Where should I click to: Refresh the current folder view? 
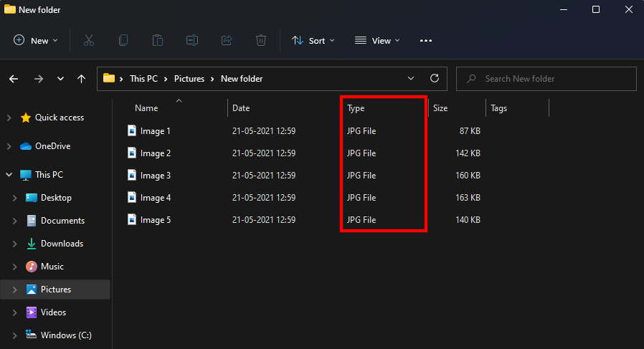[x=434, y=79]
